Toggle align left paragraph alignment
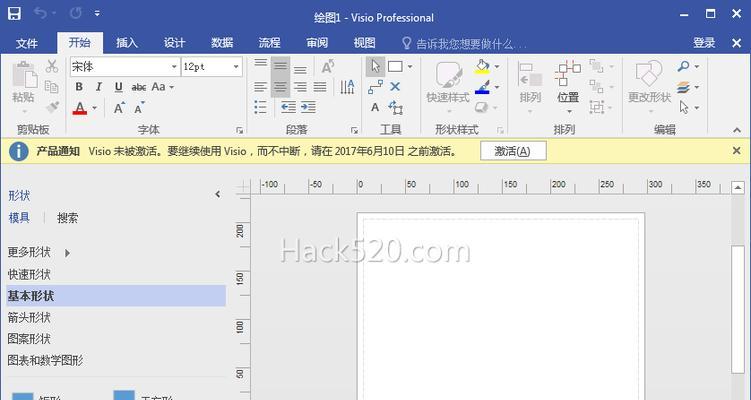Image resolution: width=751 pixels, height=400 pixels. click(x=261, y=87)
